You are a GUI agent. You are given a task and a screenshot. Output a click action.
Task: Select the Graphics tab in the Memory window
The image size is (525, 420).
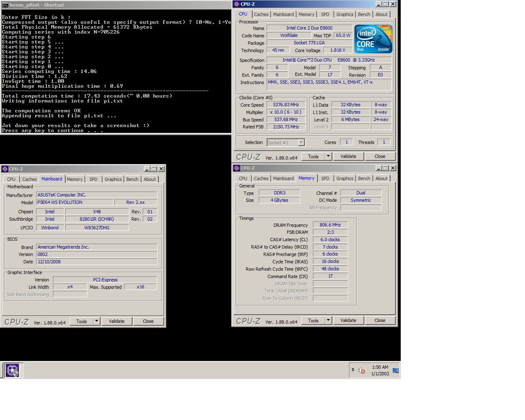pyautogui.click(x=345, y=178)
